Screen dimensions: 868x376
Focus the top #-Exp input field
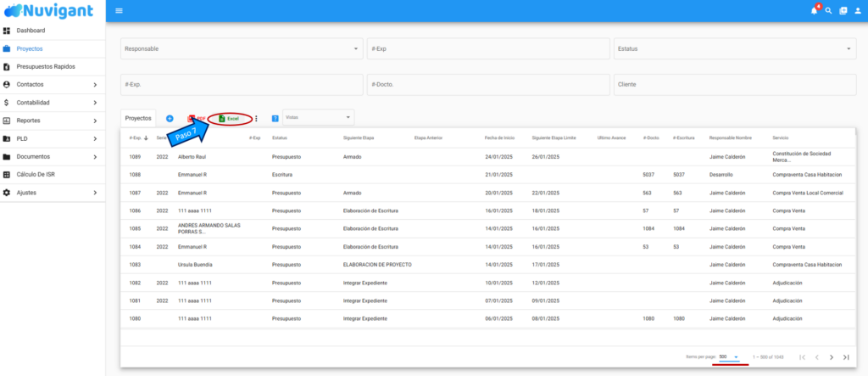pos(488,48)
